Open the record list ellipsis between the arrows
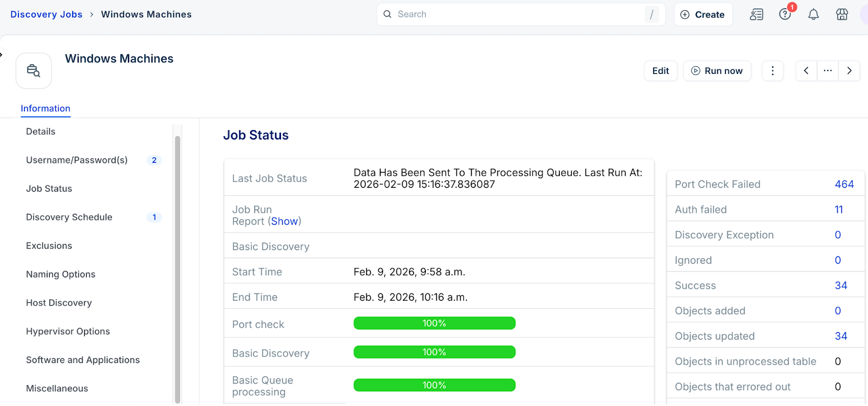Viewport: 868px width, 406px height. pyautogui.click(x=827, y=71)
